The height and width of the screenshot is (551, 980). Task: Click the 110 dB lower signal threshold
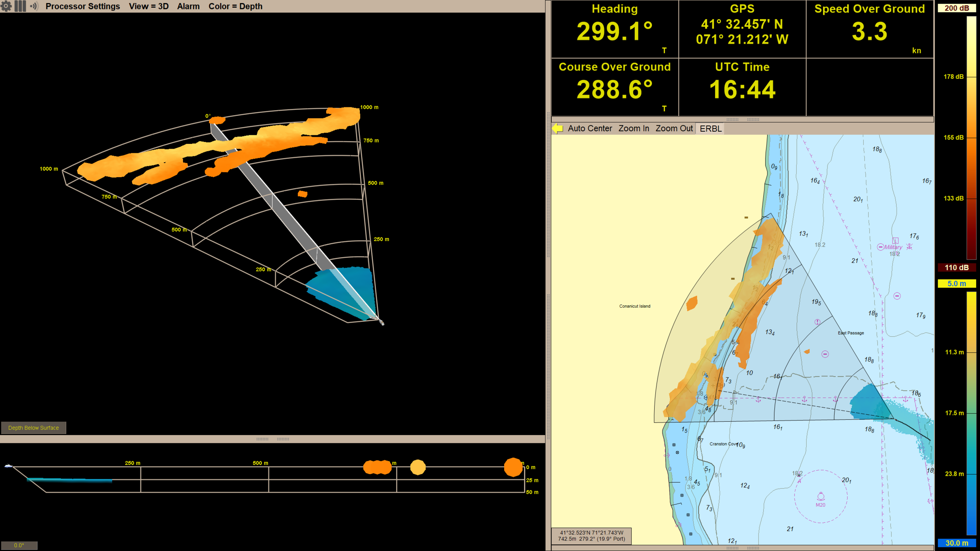pyautogui.click(x=958, y=267)
